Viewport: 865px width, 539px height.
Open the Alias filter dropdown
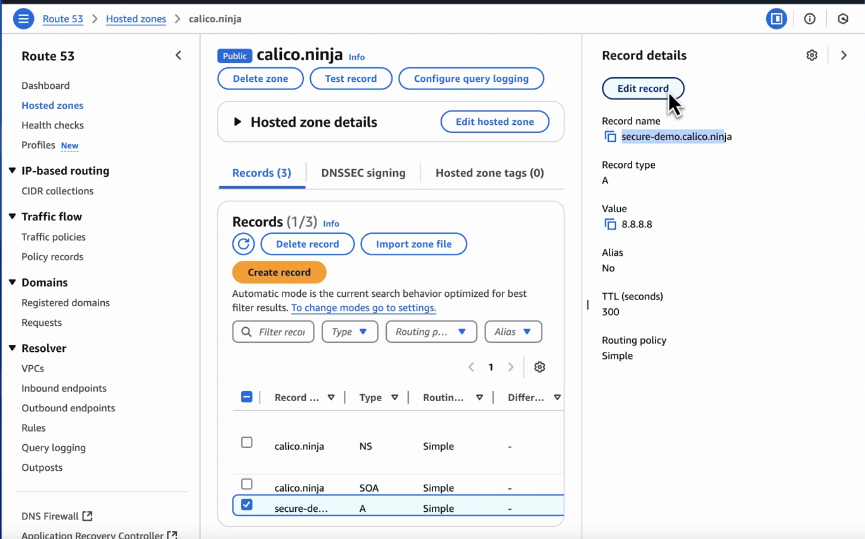pyautogui.click(x=513, y=332)
